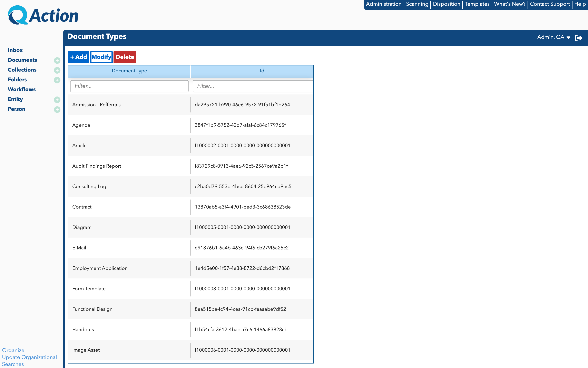Select the Diagram row
Screen dimensions: 588x368
point(190,227)
